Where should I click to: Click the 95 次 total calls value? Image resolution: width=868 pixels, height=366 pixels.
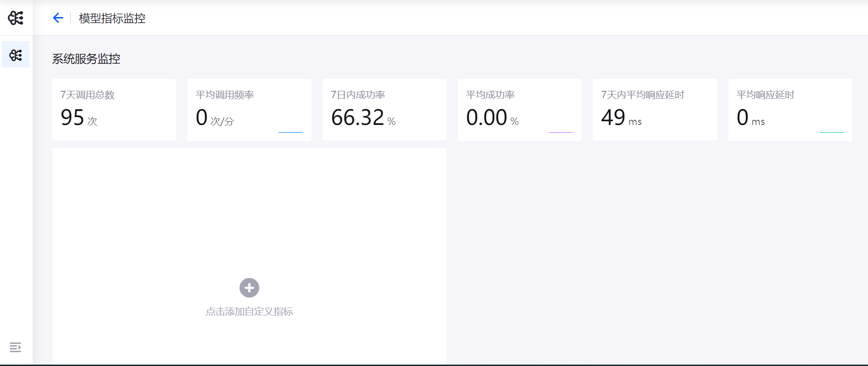[79, 118]
